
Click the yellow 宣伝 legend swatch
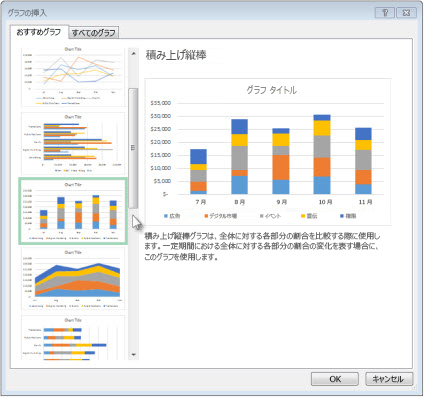pos(303,216)
